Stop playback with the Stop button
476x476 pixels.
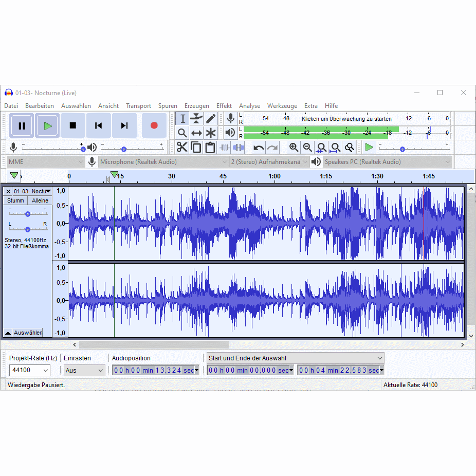[73, 125]
